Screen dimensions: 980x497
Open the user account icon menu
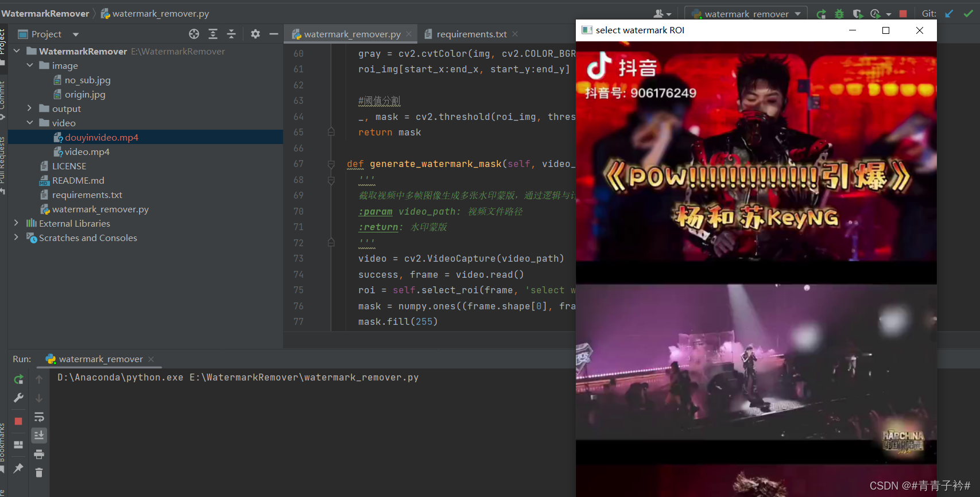pyautogui.click(x=662, y=14)
